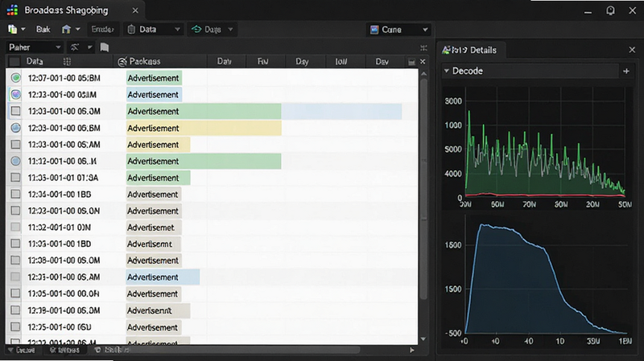Click the vertical scrollbar up arrow
The height and width of the screenshot is (361, 644).
pyautogui.click(x=424, y=74)
